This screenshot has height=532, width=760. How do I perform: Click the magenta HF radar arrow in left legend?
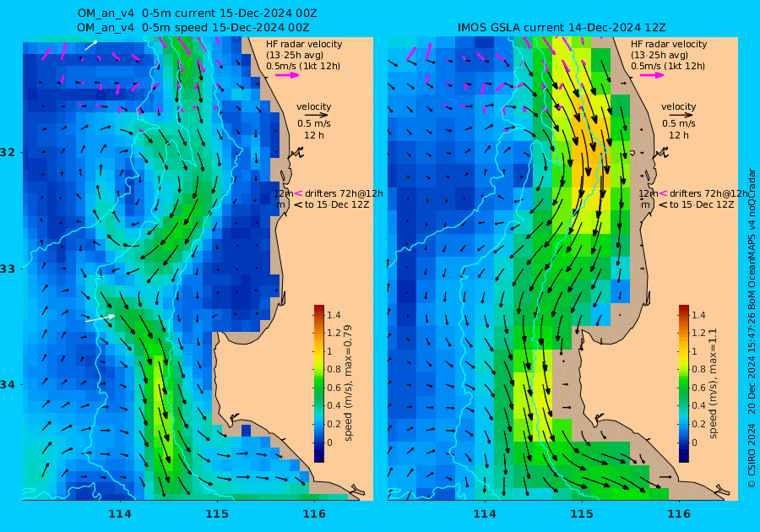click(x=287, y=75)
